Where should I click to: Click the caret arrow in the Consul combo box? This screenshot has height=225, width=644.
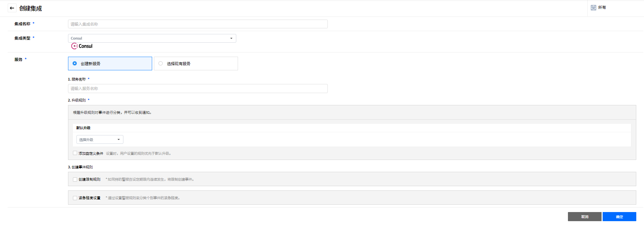click(x=231, y=38)
